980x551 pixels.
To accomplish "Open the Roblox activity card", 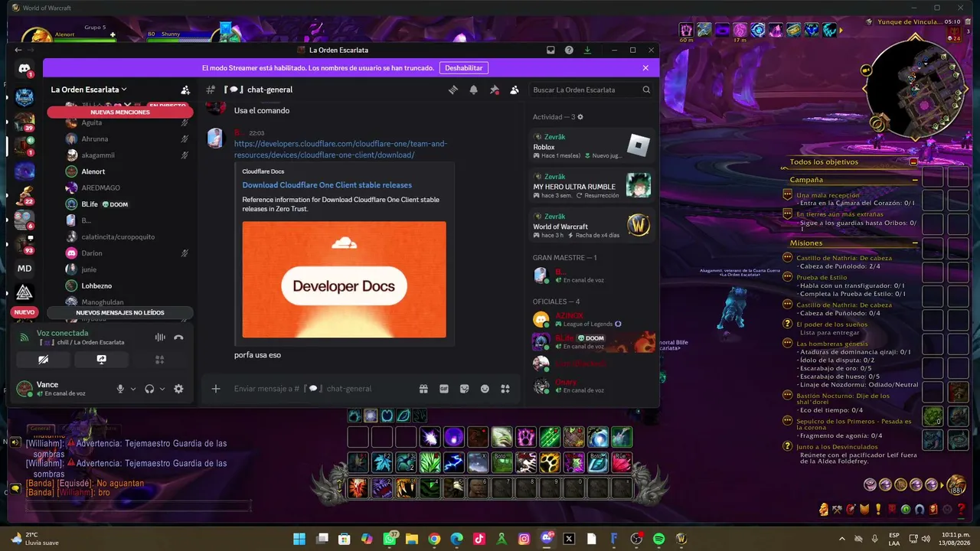I will (593, 145).
